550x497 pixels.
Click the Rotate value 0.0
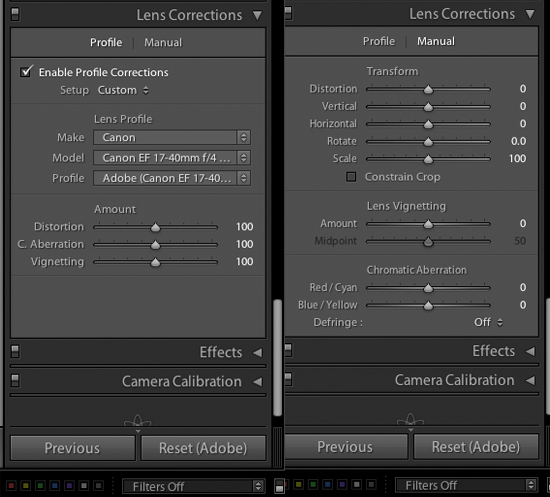(518, 141)
